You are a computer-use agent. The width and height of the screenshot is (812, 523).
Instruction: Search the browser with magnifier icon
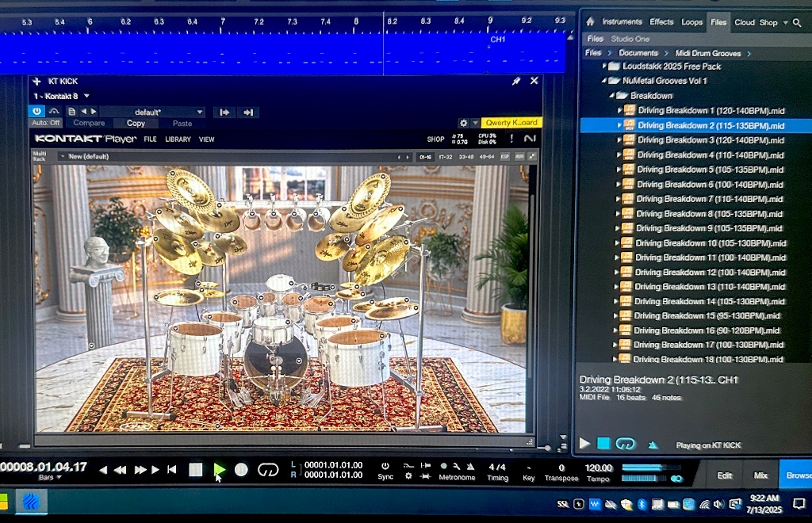797,23
